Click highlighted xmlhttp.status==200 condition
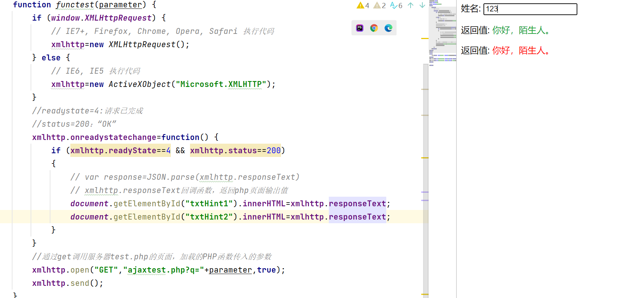 click(x=235, y=151)
